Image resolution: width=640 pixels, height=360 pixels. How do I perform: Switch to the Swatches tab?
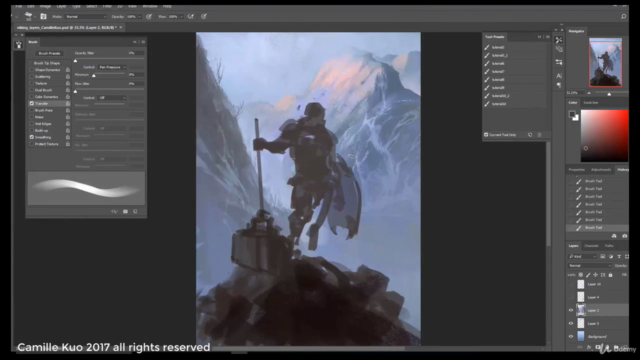click(x=591, y=102)
